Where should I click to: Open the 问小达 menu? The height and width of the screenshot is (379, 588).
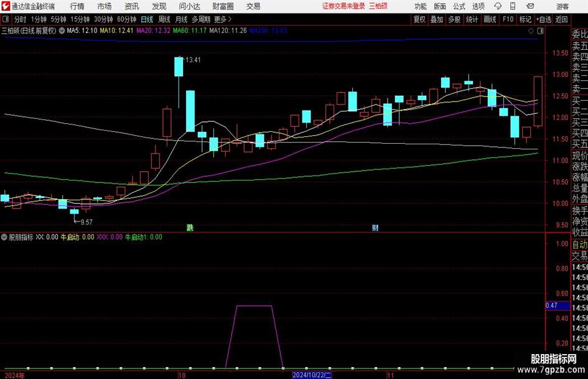point(189,6)
